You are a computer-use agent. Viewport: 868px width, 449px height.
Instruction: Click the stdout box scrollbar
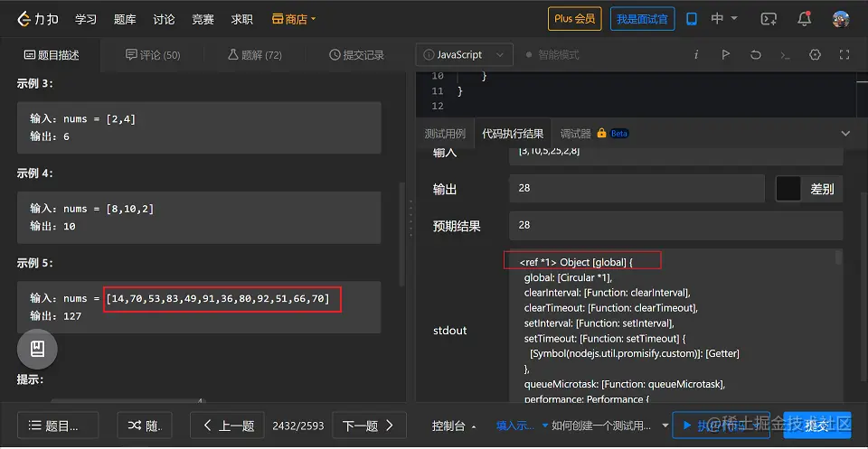pyautogui.click(x=838, y=257)
